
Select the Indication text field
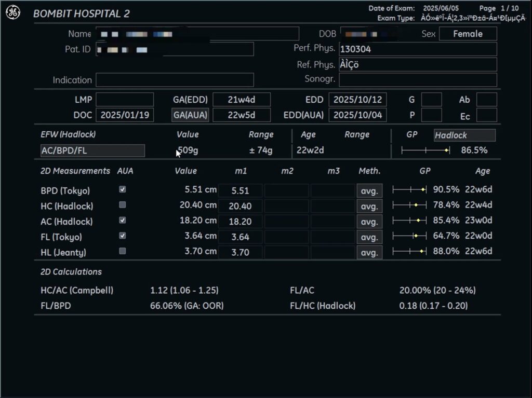click(x=175, y=80)
